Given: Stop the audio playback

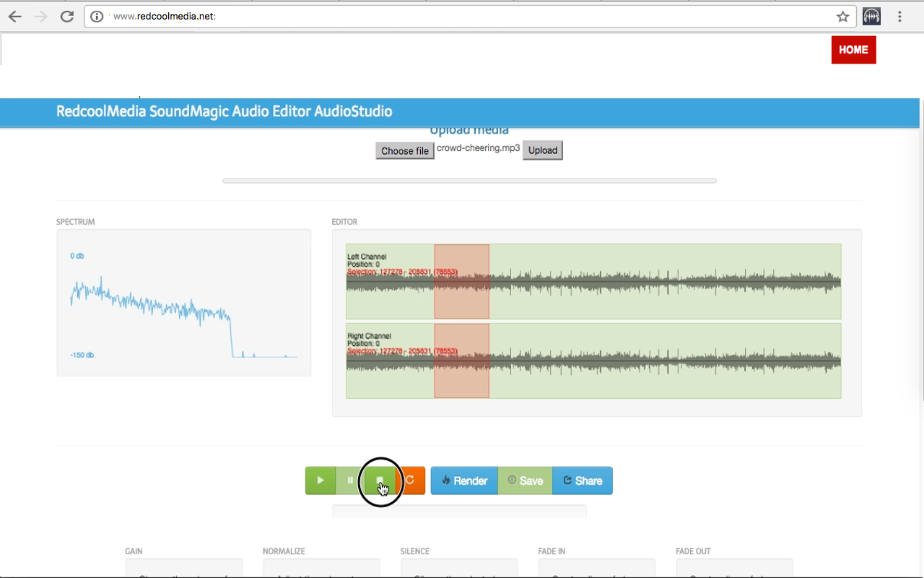Looking at the screenshot, I should pos(380,480).
